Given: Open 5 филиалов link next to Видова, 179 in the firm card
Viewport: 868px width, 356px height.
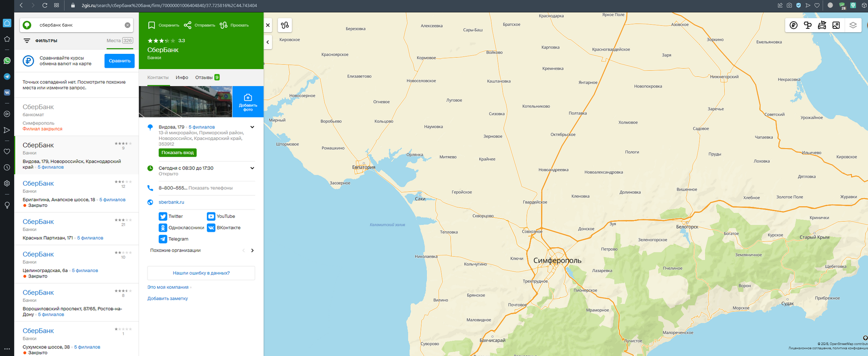Looking at the screenshot, I should coord(202,127).
